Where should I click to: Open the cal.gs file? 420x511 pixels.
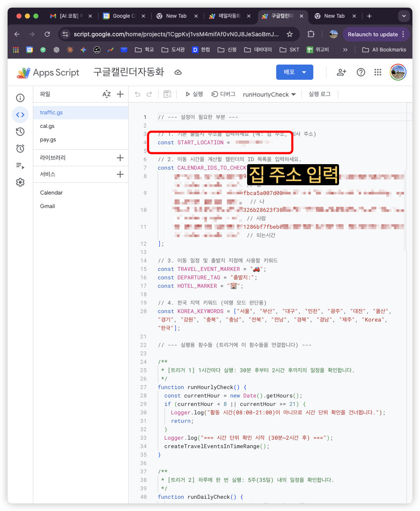(81, 126)
